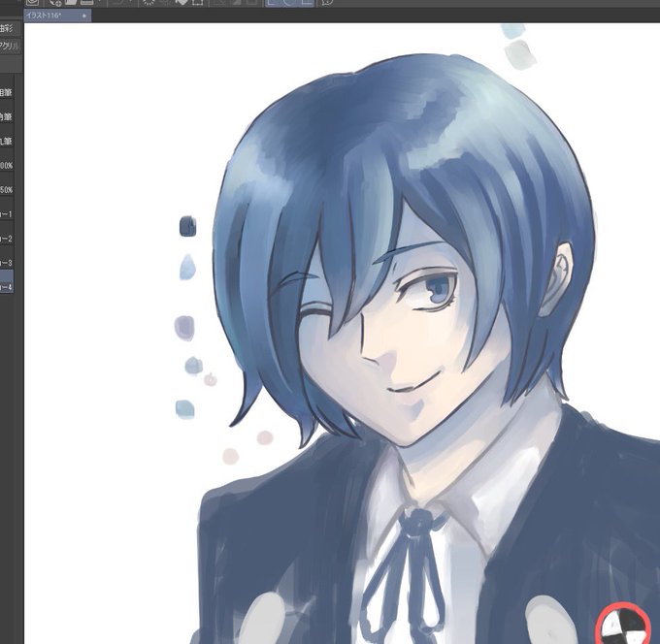Open the アクリル brush group tab

coord(10,46)
